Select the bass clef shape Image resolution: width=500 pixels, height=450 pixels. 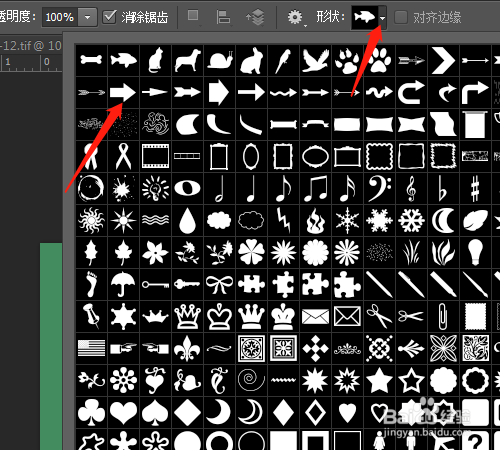[x=379, y=188]
